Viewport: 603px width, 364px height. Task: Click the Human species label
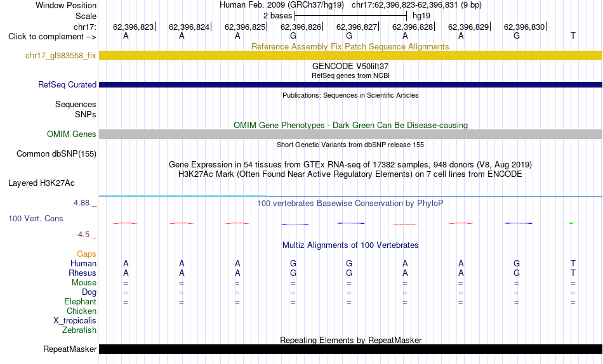83,264
